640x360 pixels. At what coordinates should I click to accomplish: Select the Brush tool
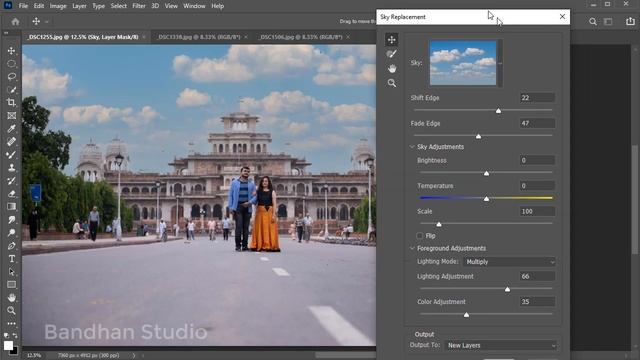pos(11,155)
